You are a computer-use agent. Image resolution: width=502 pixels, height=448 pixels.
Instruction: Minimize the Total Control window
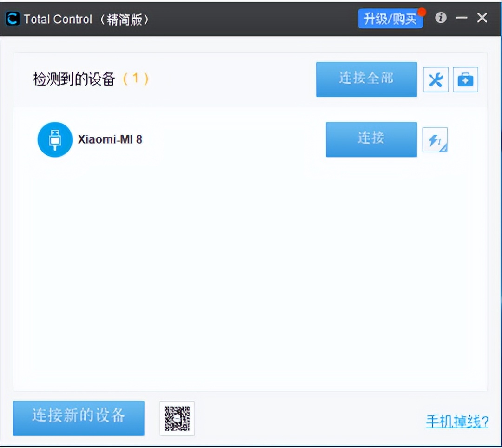[x=461, y=18]
